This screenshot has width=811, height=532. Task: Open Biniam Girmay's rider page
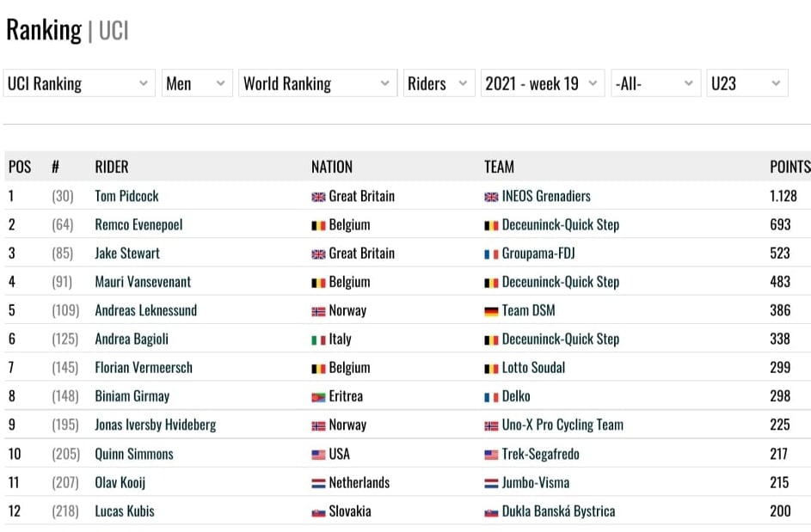coord(132,396)
